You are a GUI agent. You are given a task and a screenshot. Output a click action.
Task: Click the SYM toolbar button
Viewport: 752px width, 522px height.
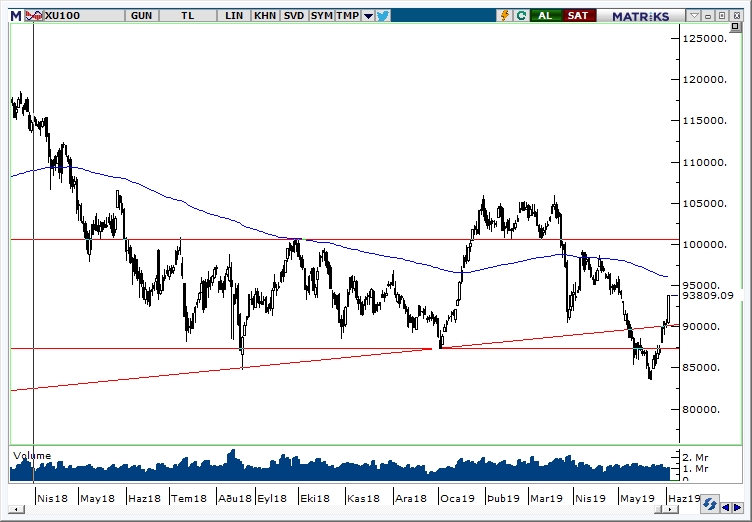[321, 16]
